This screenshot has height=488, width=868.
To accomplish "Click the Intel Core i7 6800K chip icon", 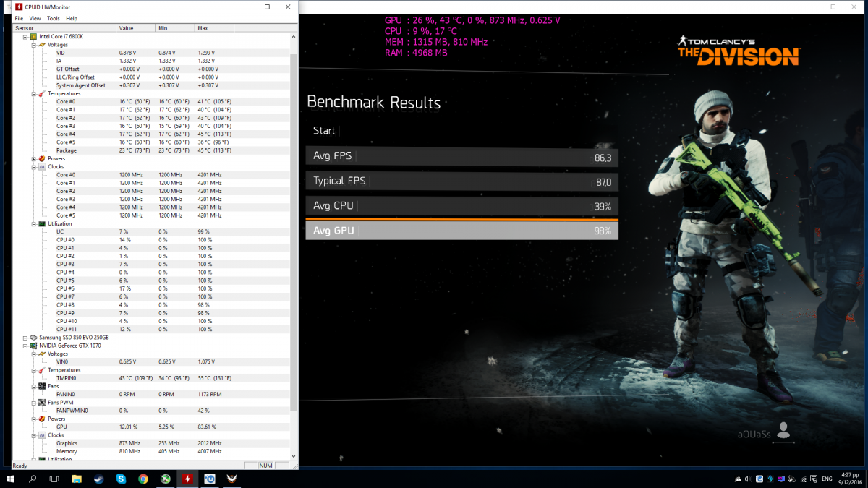I will [x=33, y=36].
